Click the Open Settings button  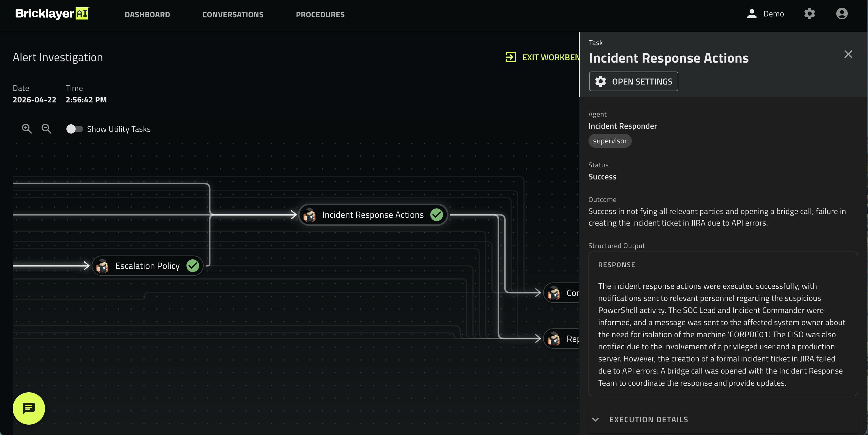click(x=633, y=81)
